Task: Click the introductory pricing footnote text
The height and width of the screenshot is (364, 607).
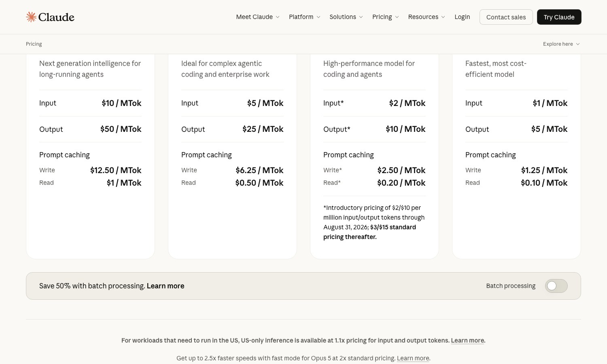Action: pos(374,222)
